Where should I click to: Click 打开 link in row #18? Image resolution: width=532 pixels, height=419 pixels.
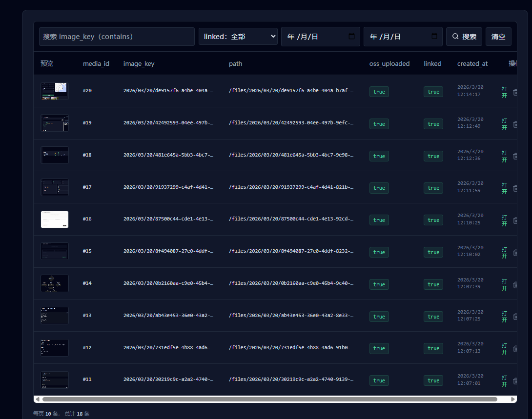click(x=505, y=156)
